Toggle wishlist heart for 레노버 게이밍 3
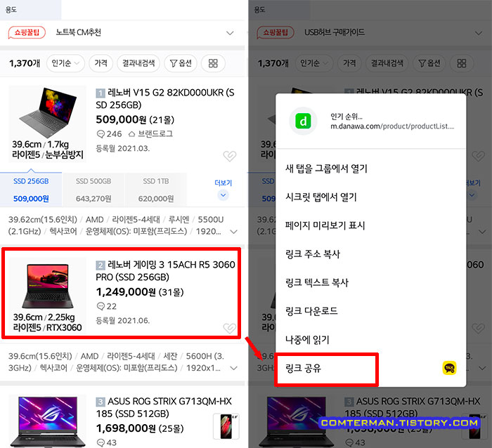The width and height of the screenshot is (492, 448). coord(230,328)
